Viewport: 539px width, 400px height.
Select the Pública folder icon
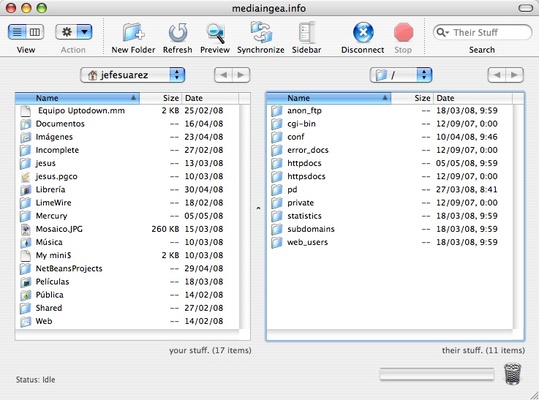tap(25, 295)
